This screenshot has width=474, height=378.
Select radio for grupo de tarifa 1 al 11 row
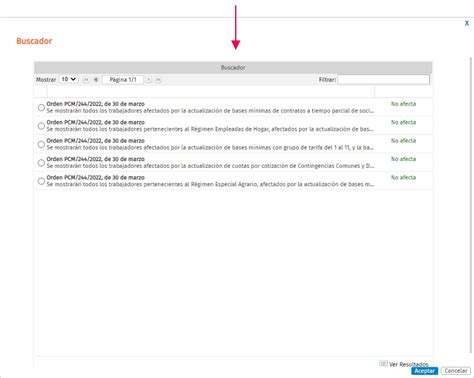point(41,144)
